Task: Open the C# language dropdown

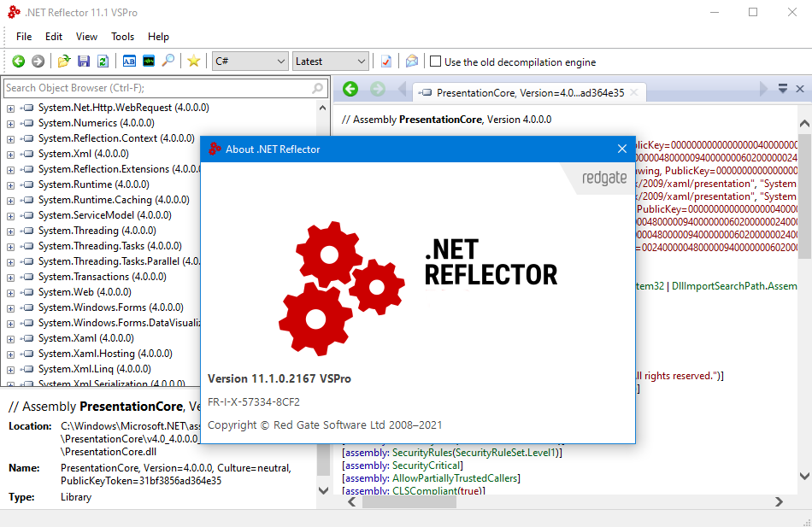Action: pos(250,61)
